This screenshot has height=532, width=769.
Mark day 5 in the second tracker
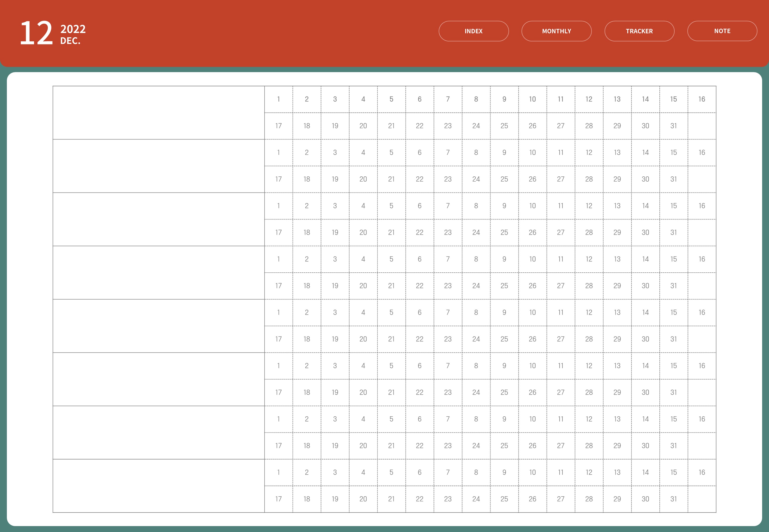(x=392, y=153)
